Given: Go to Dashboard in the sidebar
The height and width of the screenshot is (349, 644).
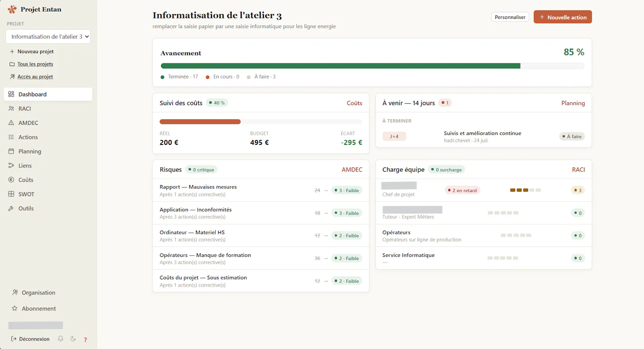Looking at the screenshot, I should click(x=48, y=94).
